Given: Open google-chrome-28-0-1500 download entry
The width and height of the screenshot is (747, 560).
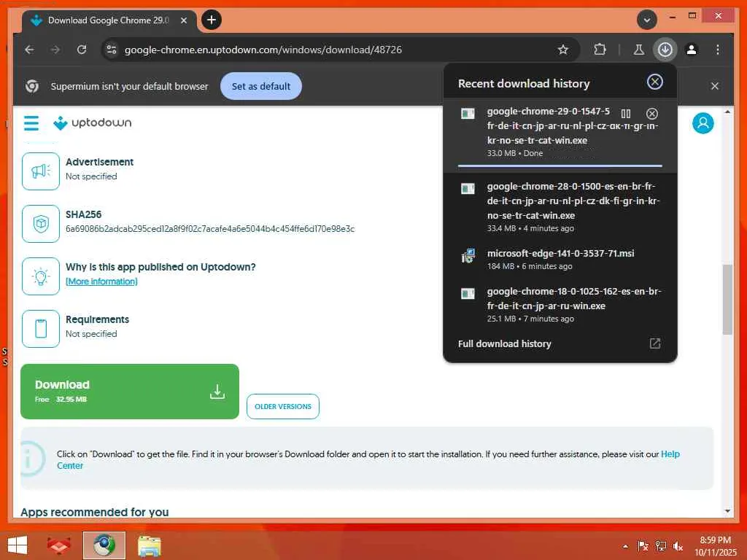Looking at the screenshot, I should [x=560, y=207].
